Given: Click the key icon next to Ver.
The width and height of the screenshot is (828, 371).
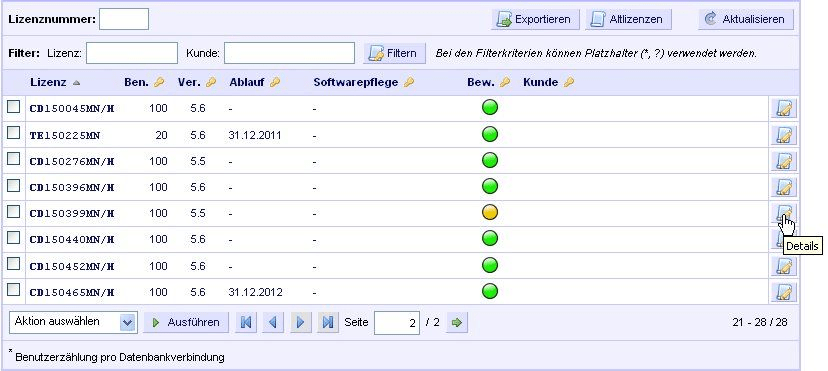Looking at the screenshot, I should coord(211,82).
